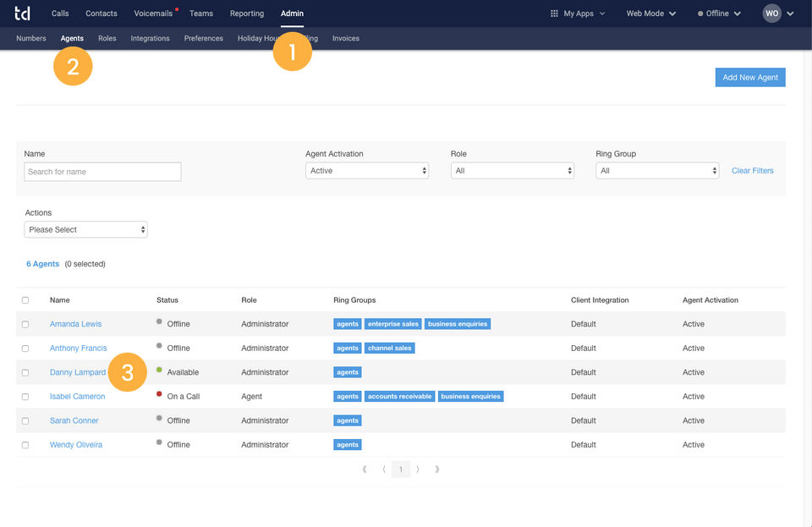Switch to the Reporting menu
Image resolution: width=812 pixels, height=527 pixels.
(247, 14)
